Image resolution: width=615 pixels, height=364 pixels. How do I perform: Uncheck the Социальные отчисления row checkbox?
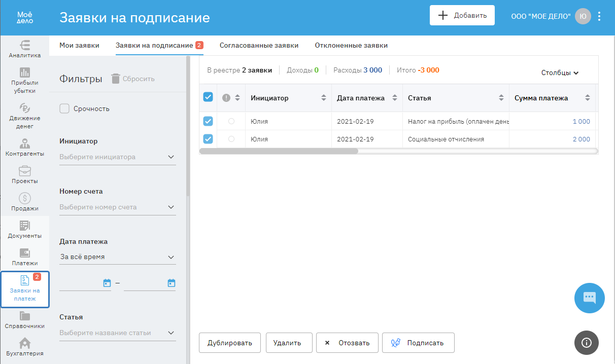[x=208, y=139]
